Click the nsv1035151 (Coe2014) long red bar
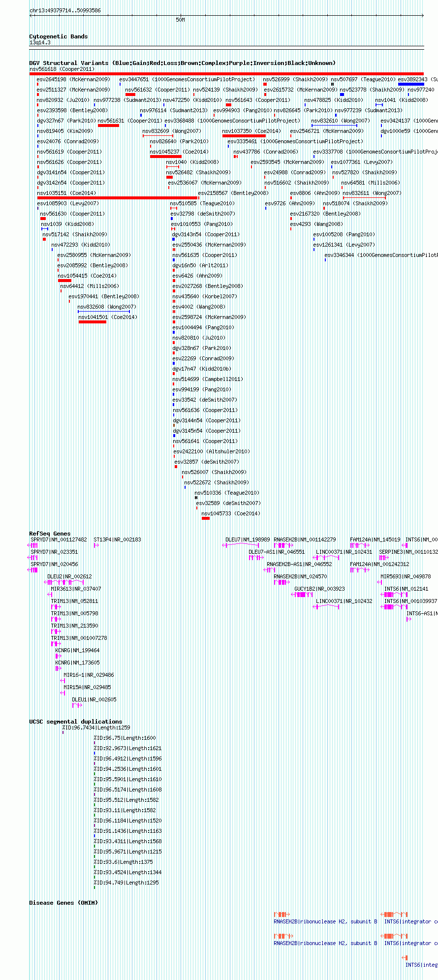The width and height of the screenshot is (438, 980). (118, 198)
